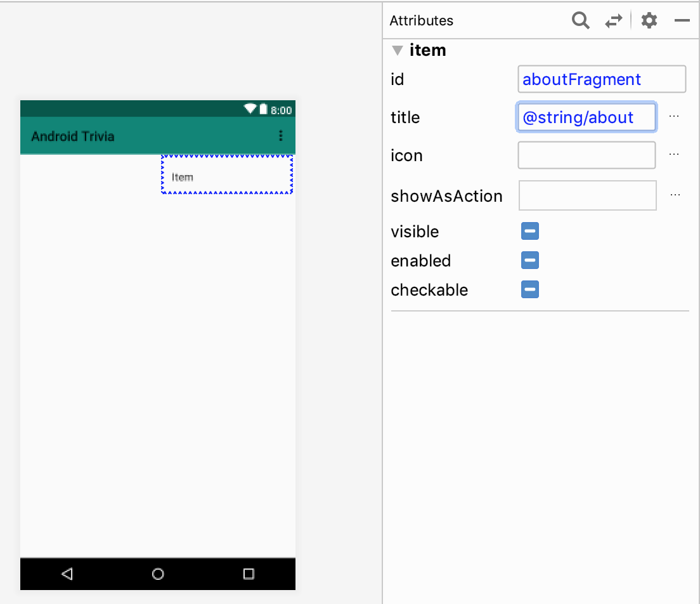700x604 pixels.
Task: Click the id field containing aboutFragment
Action: [601, 79]
